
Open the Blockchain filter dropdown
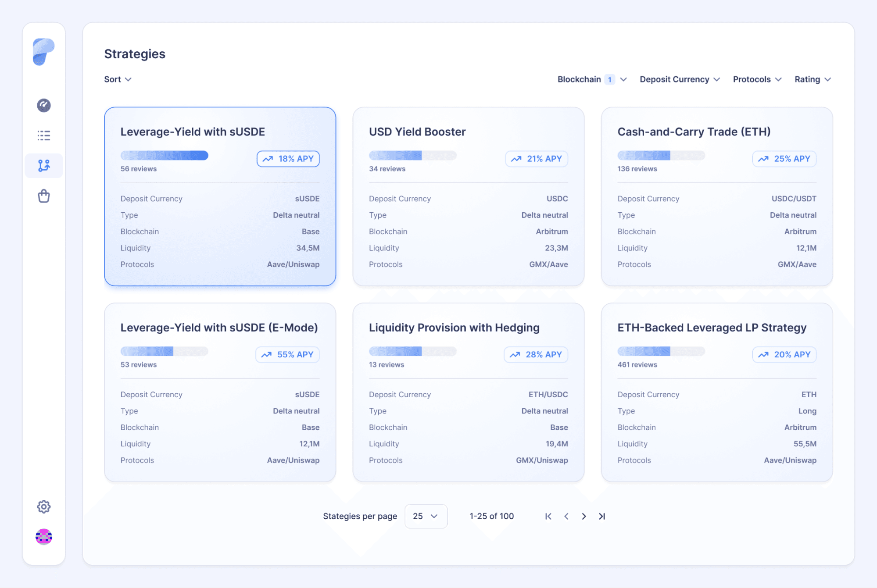pyautogui.click(x=591, y=79)
